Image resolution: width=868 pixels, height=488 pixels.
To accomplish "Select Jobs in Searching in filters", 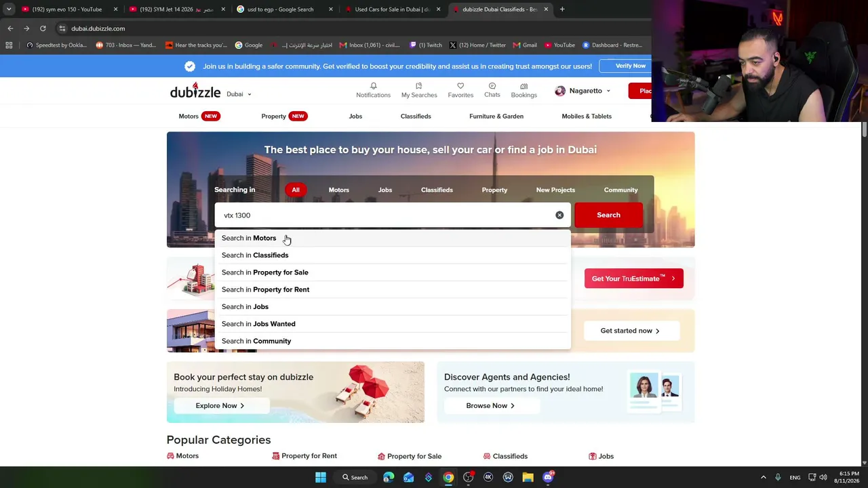I will pyautogui.click(x=385, y=190).
